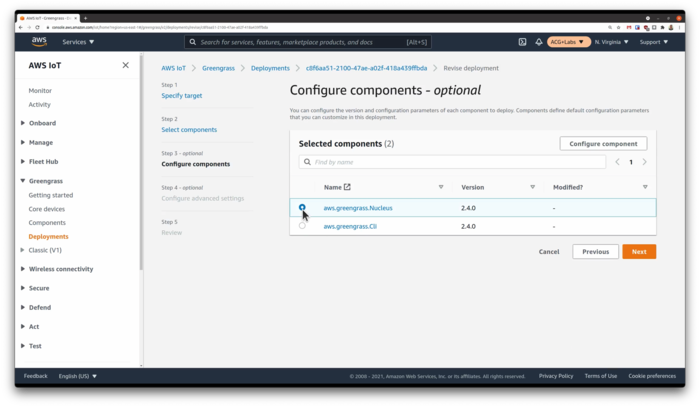Image resolution: width=700 pixels, height=407 pixels.
Task: Go to previous table page arrow
Action: click(617, 162)
